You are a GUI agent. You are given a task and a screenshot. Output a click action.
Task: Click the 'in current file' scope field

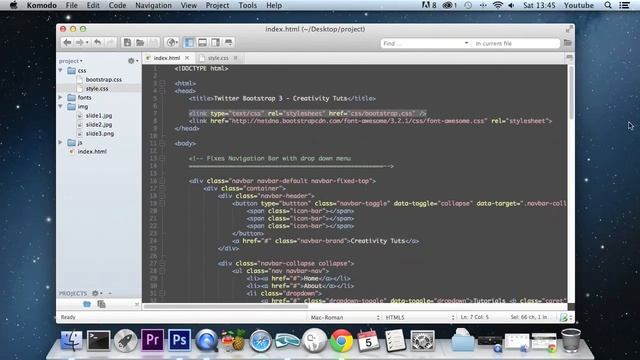point(516,43)
